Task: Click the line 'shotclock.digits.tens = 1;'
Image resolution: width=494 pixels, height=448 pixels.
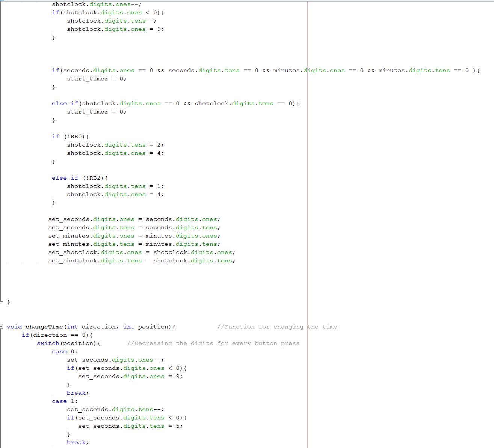Action: 115,186
